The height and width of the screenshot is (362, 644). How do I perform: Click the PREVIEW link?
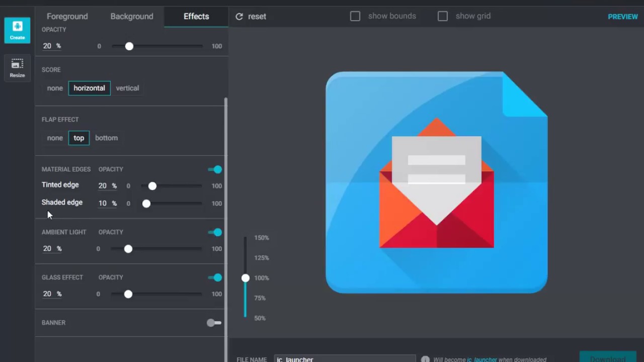(x=623, y=16)
